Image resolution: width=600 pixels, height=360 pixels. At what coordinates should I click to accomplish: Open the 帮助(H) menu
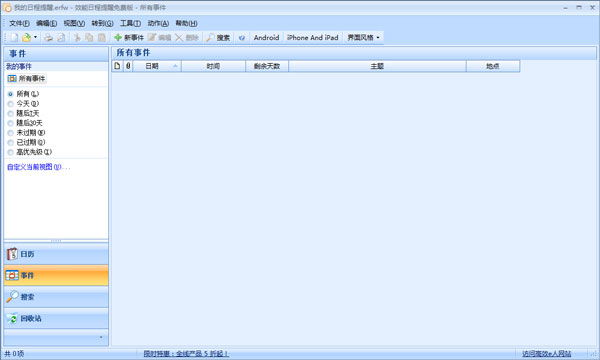click(186, 23)
